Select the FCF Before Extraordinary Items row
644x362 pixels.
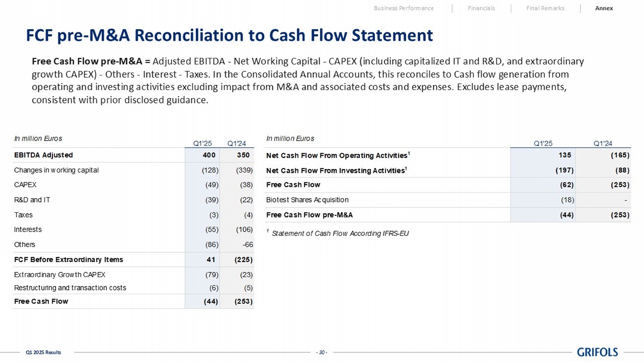click(x=69, y=259)
